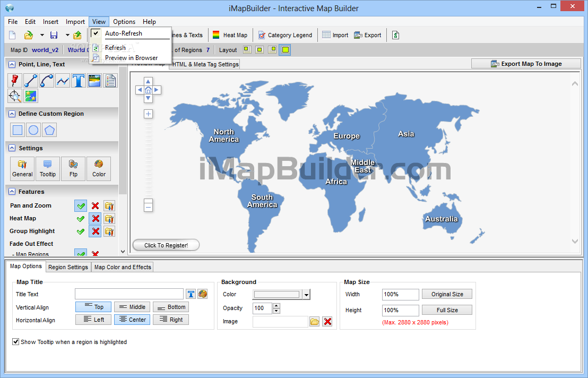The width and height of the screenshot is (588, 378).
Task: Click the save floppy disk icon
Action: 54,35
